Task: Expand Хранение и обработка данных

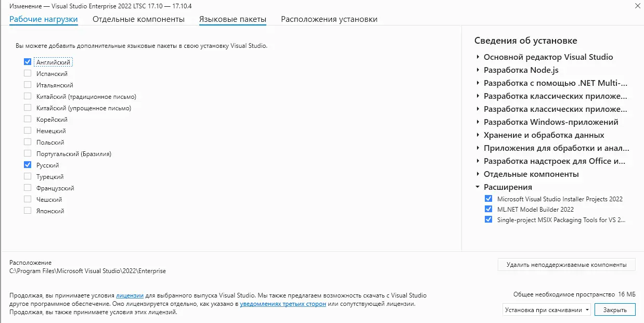Action: click(x=478, y=135)
